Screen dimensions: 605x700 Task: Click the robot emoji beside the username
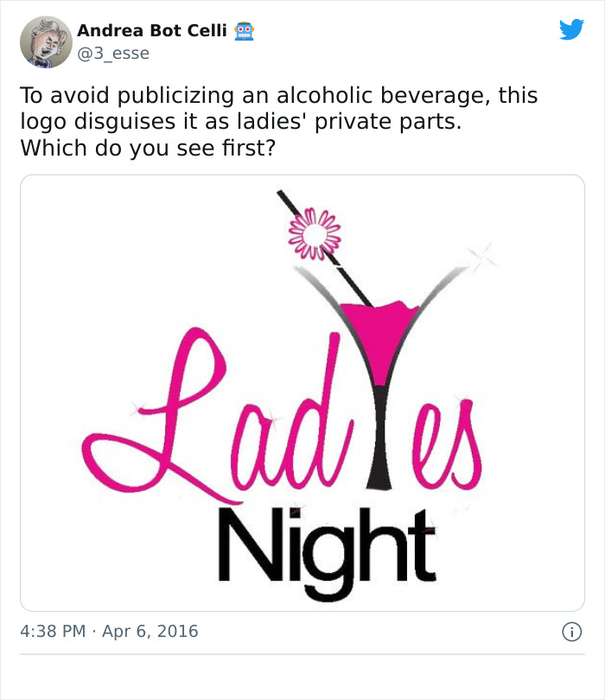[243, 29]
